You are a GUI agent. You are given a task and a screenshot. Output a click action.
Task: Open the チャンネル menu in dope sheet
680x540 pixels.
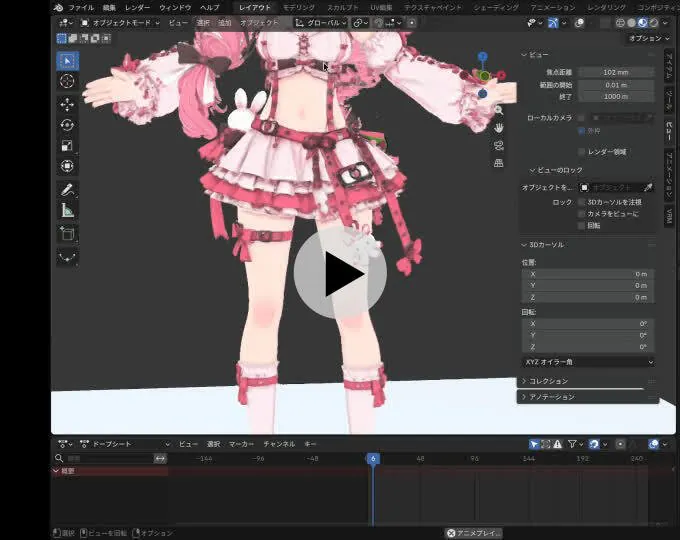pyautogui.click(x=279, y=444)
